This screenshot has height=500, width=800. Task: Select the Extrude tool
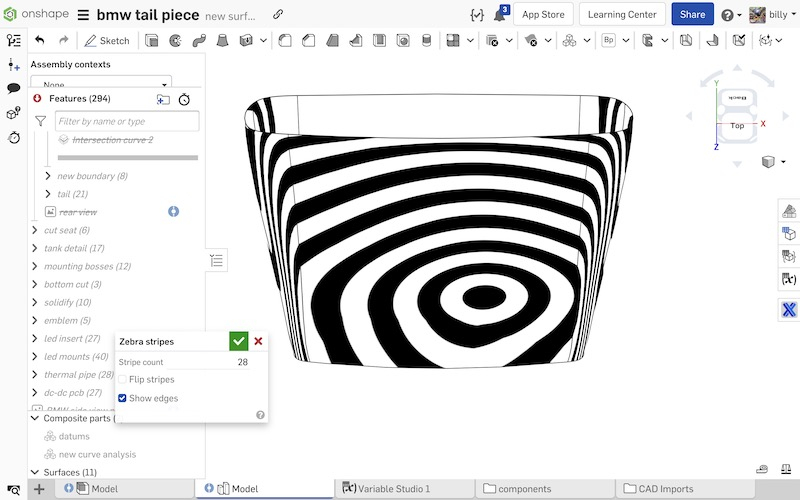pos(152,40)
